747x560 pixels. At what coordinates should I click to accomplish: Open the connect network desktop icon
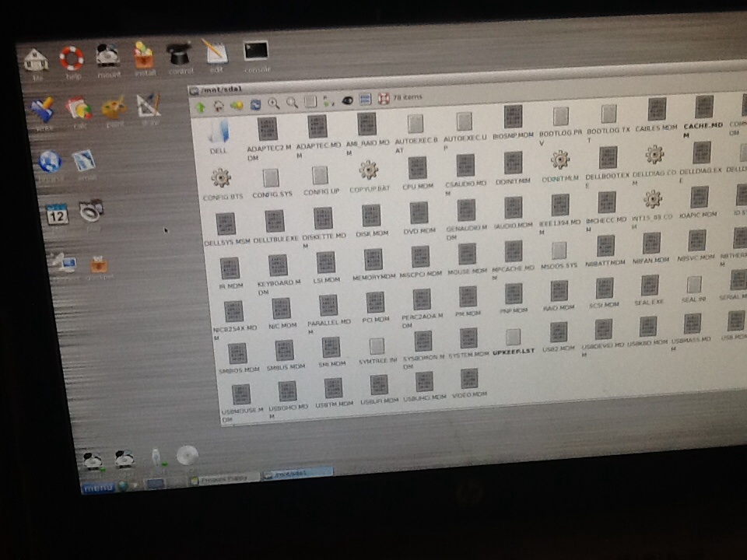[x=65, y=263]
